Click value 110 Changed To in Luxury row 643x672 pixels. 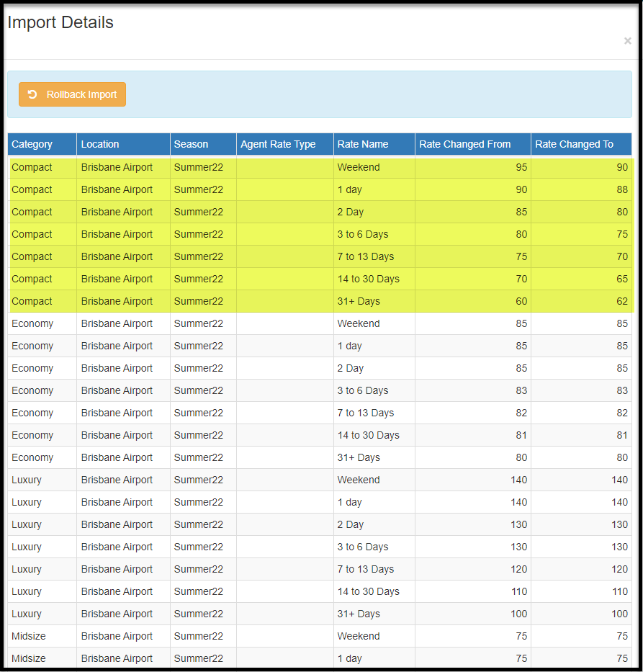click(x=619, y=591)
